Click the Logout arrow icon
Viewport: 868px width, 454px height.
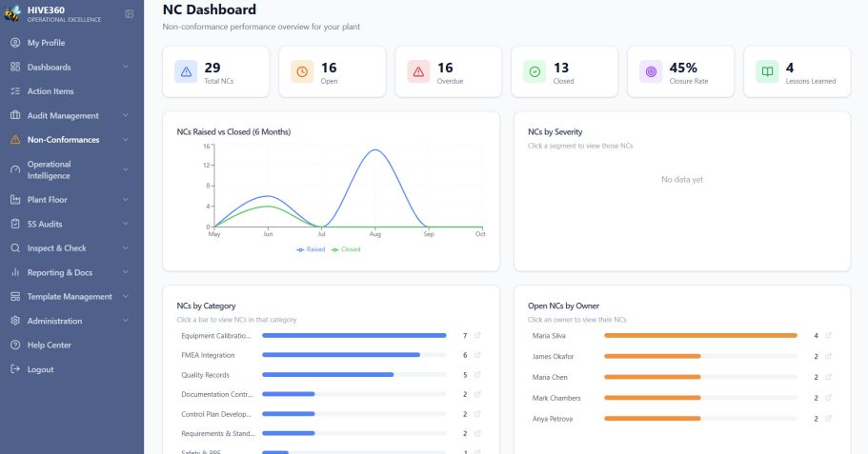(x=15, y=369)
